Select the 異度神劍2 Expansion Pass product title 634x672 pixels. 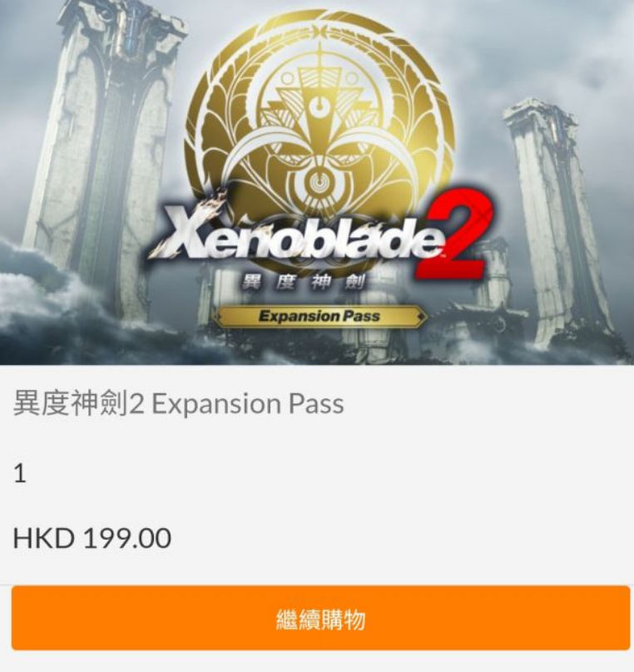(x=178, y=404)
